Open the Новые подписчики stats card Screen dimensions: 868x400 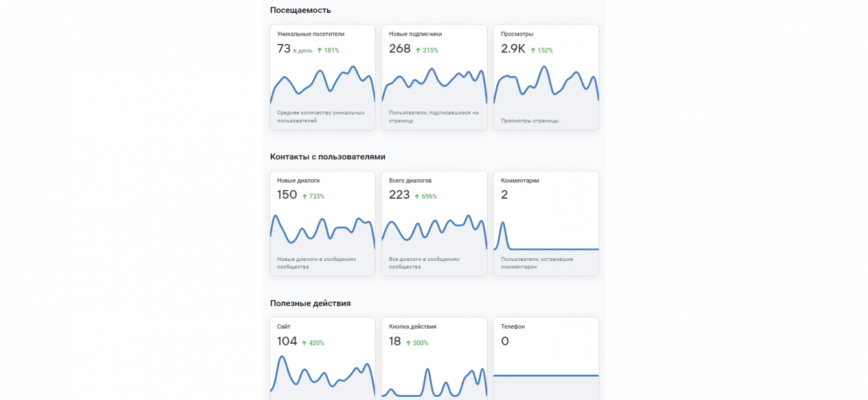pyautogui.click(x=435, y=78)
